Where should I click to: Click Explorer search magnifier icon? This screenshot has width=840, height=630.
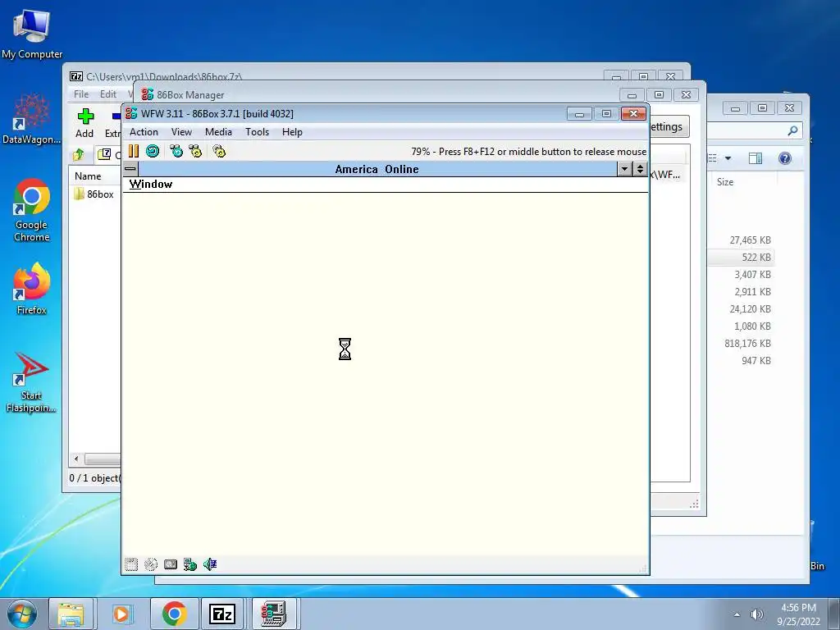click(793, 130)
